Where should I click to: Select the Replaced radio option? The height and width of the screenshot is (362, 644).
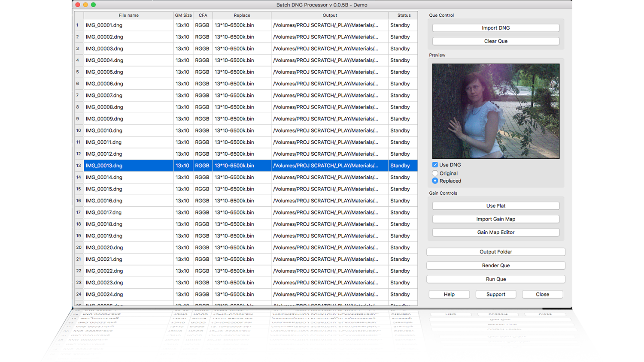pyautogui.click(x=435, y=181)
